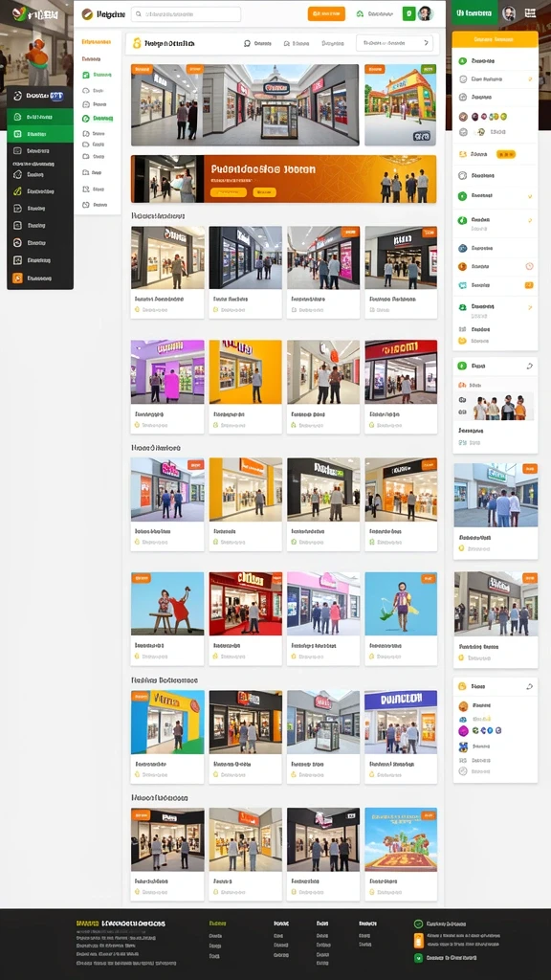Expand the second right panel row with chevron
Image resolution: width=551 pixels, height=980 pixels.
[495, 79]
